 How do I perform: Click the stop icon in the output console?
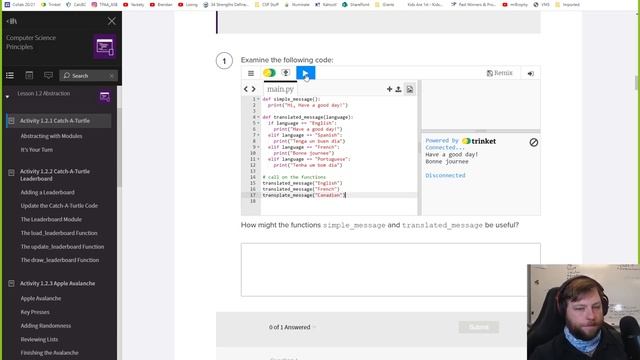point(533,142)
